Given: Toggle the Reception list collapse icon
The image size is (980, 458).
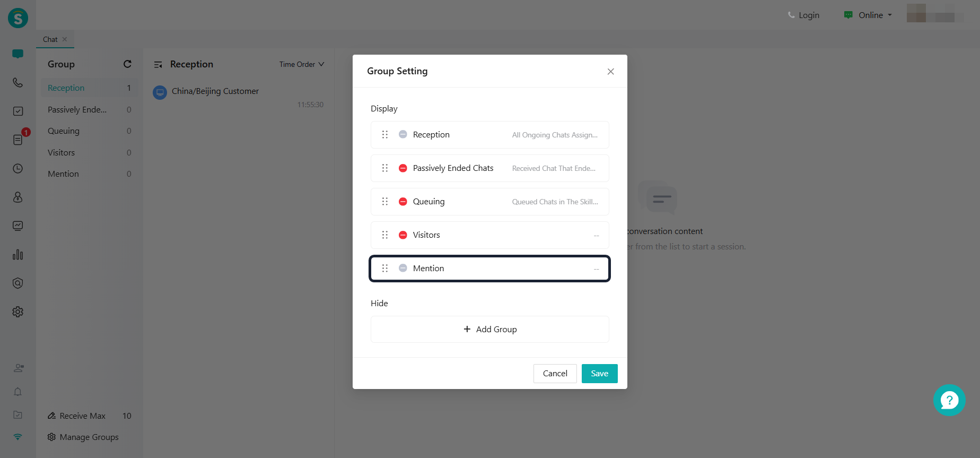Looking at the screenshot, I should pos(158,65).
